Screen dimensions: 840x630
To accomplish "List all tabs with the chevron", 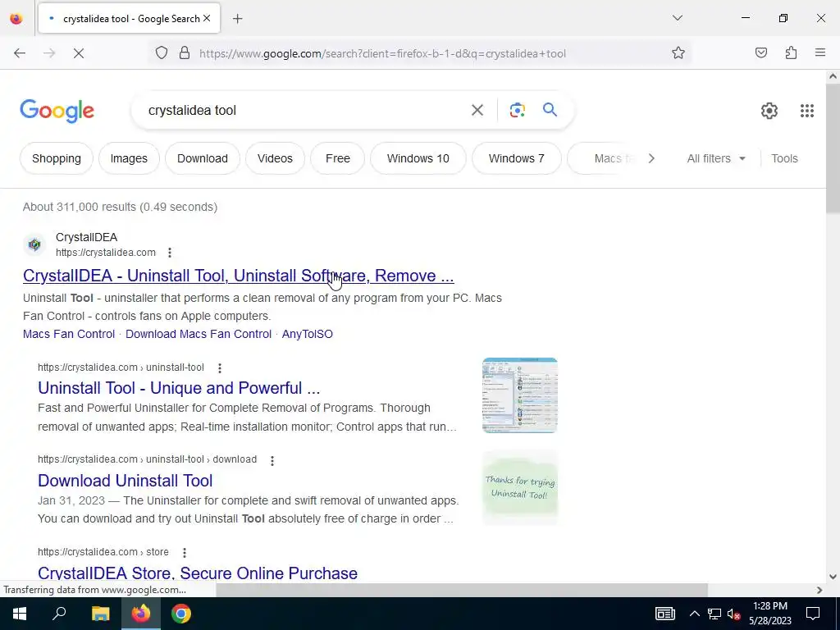I will pos(677,18).
